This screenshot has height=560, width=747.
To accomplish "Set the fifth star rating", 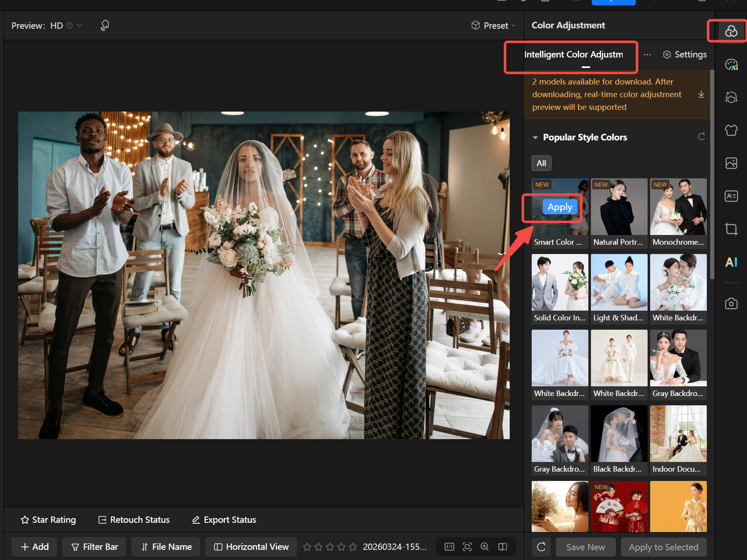I will (353, 546).
